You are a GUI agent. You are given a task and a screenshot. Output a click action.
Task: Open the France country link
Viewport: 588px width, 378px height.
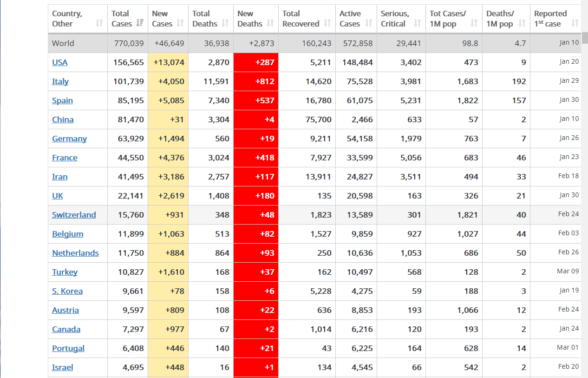[65, 158]
